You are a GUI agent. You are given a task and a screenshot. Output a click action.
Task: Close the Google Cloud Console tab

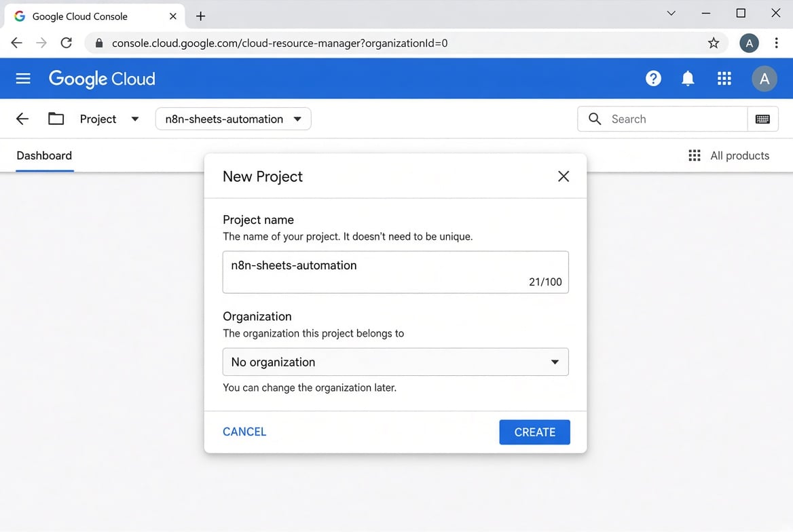[172, 16]
